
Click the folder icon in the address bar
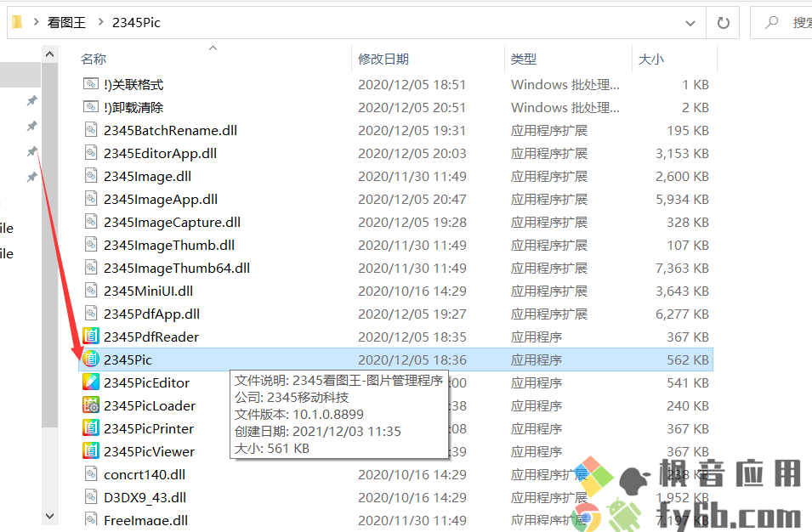(x=17, y=22)
